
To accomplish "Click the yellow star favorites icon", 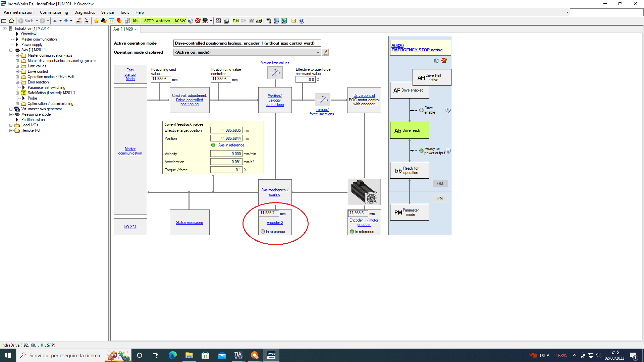I will pyautogui.click(x=96, y=21).
